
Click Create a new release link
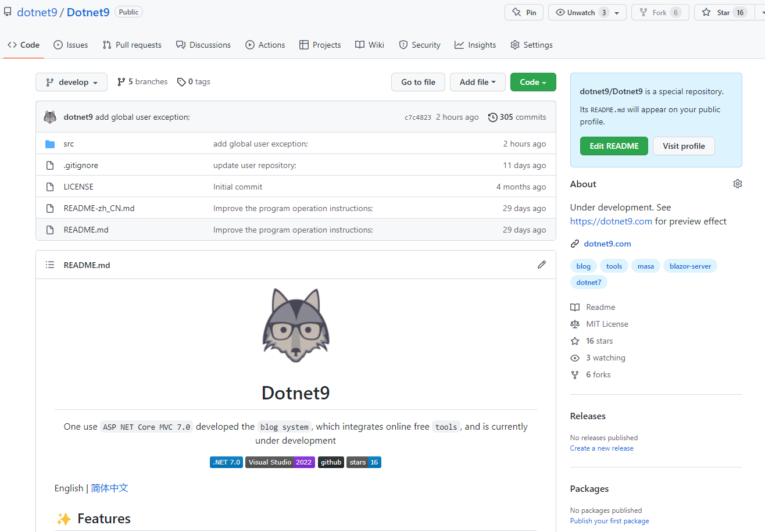tap(602, 448)
